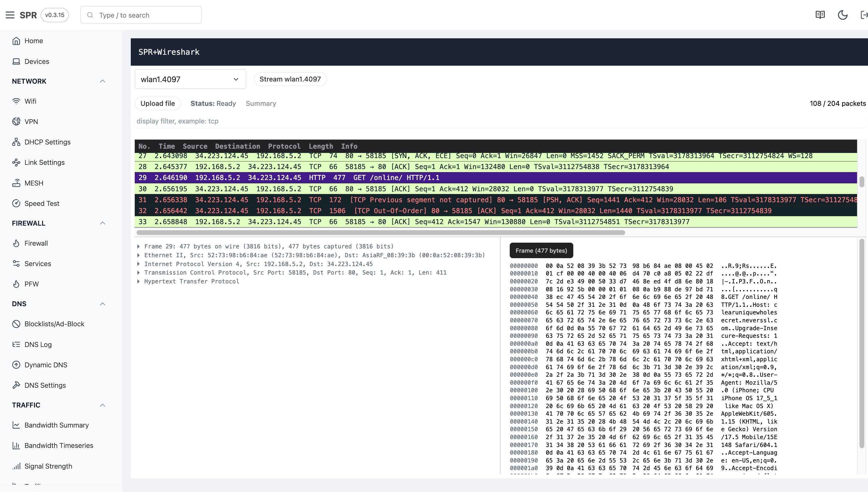Toggle MESH section in sidebar
The width and height of the screenshot is (868, 492).
[34, 183]
